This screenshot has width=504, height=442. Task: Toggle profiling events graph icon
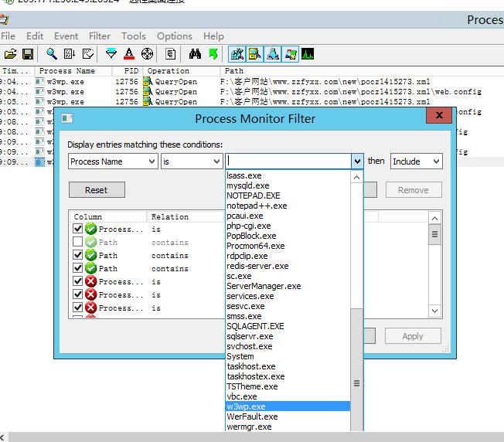[308, 54]
